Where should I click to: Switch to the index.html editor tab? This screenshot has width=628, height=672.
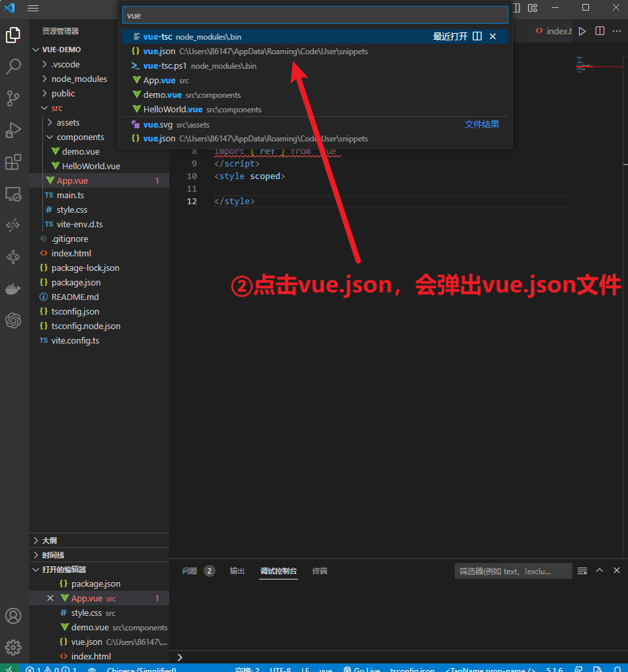click(x=553, y=31)
